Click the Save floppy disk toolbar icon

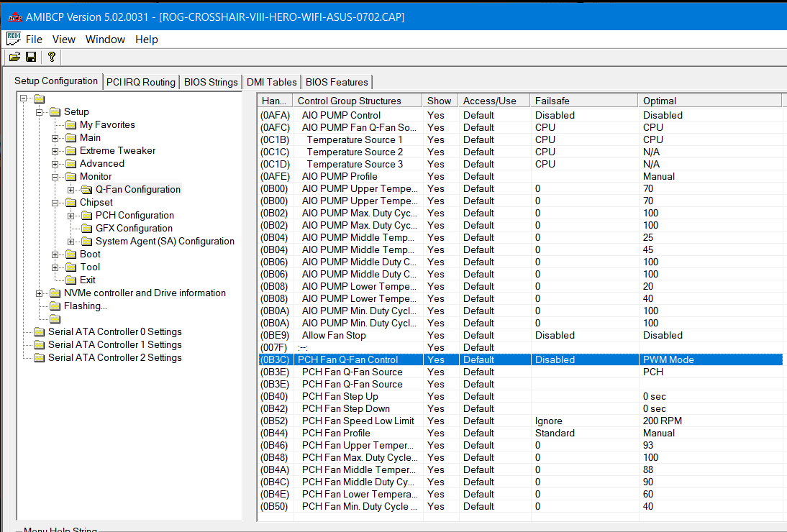click(31, 58)
